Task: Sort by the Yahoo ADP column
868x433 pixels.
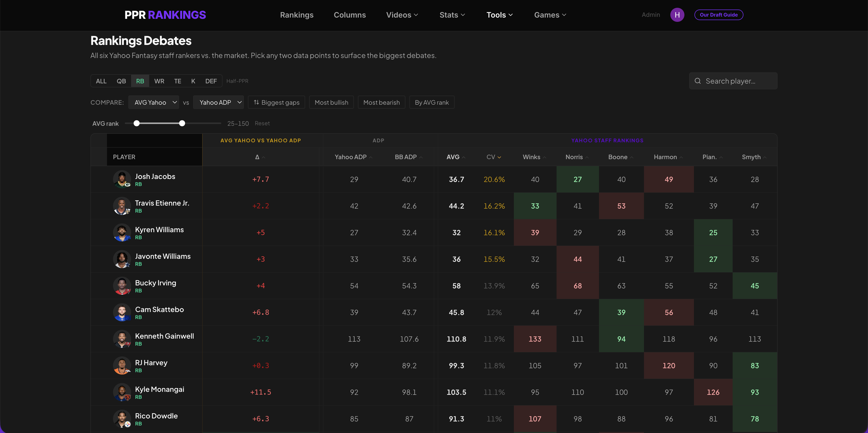Action: [x=353, y=157]
